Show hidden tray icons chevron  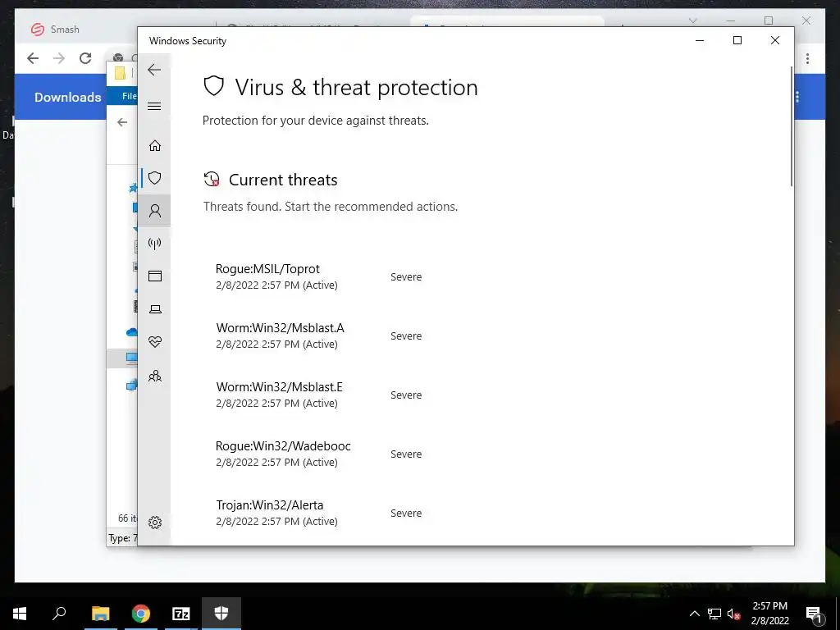point(694,614)
